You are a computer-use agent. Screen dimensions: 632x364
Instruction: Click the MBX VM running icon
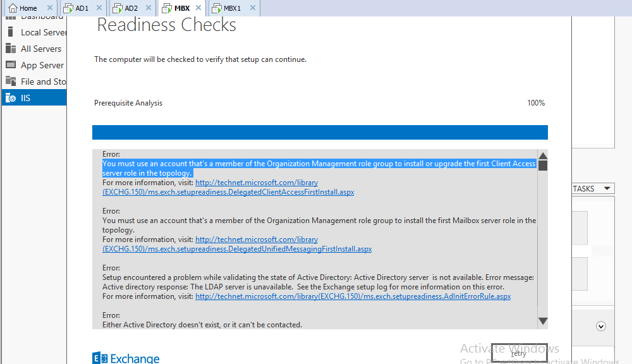point(167,8)
